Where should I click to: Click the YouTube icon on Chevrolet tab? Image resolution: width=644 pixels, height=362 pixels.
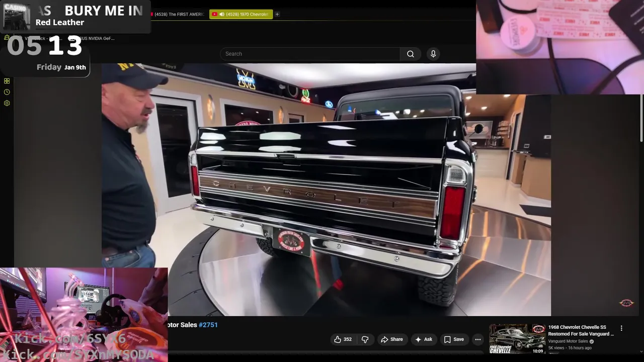[x=214, y=14]
